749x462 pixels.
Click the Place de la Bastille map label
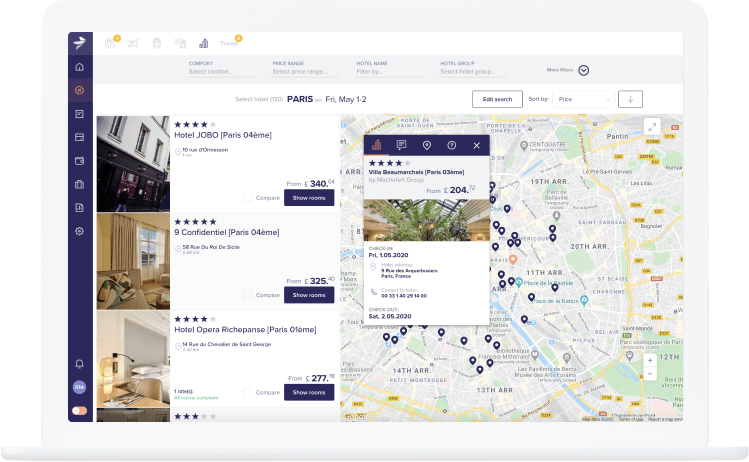548,283
